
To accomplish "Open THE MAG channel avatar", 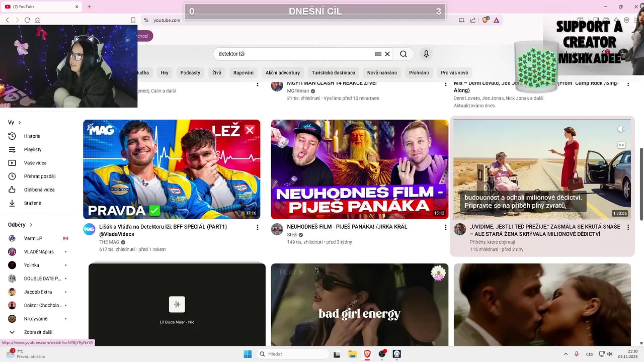I will (89, 229).
